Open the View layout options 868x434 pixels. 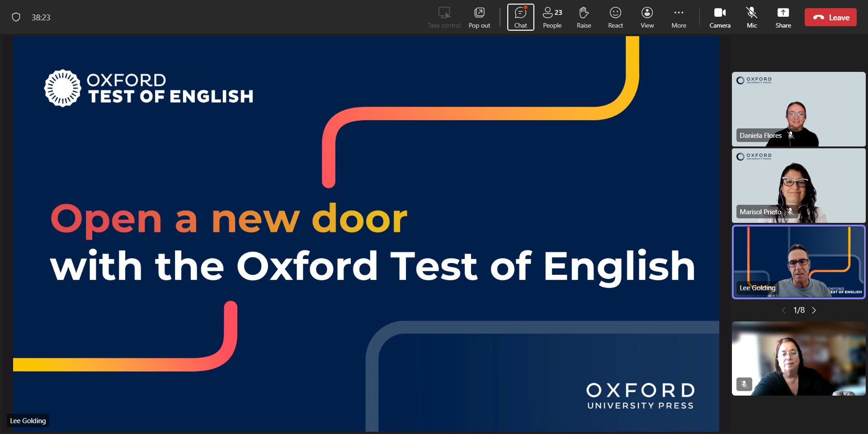coord(647,17)
